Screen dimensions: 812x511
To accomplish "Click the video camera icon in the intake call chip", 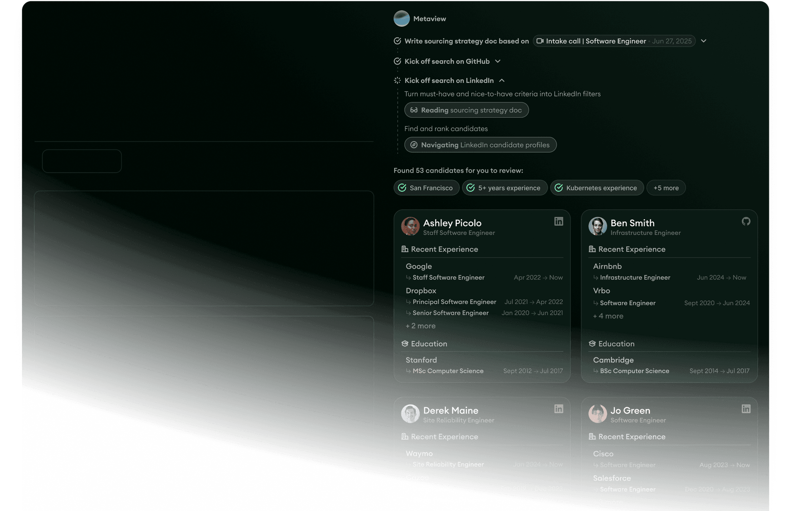I will [540, 41].
